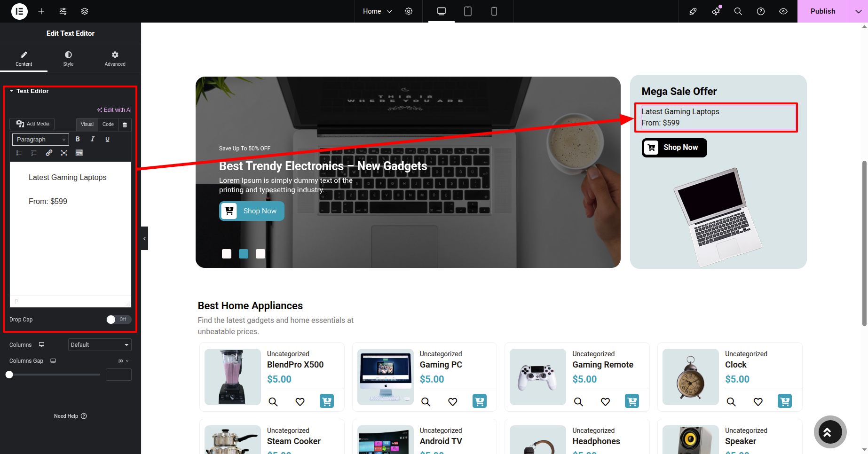Switch to the Style tab
Image resolution: width=868 pixels, height=454 pixels.
pos(68,59)
